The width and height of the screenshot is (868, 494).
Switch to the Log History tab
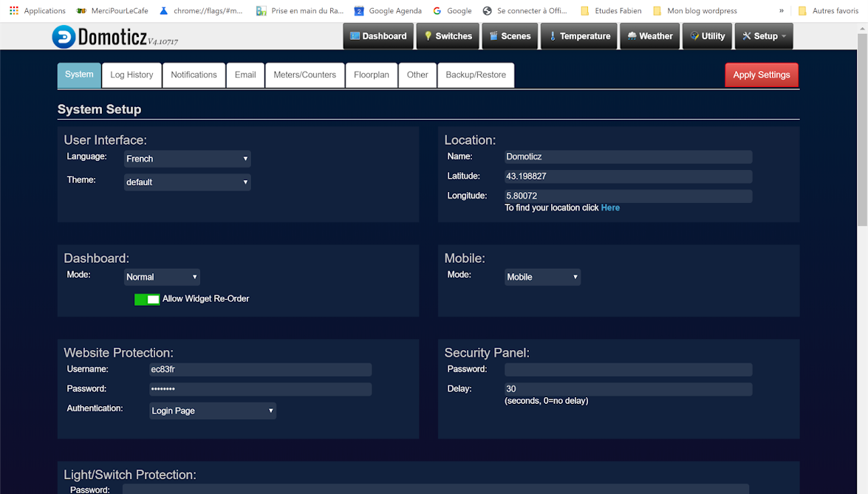point(131,75)
